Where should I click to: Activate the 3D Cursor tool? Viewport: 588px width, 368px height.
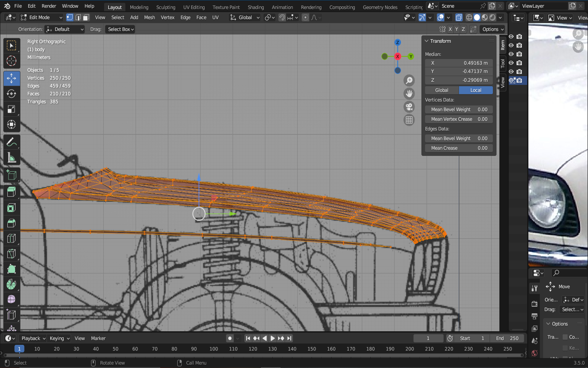click(x=11, y=61)
